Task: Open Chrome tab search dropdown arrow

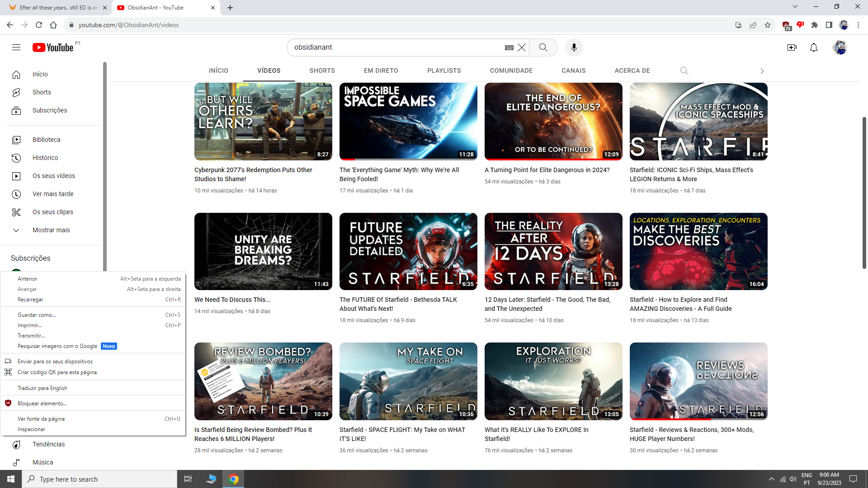Action: click(x=795, y=7)
